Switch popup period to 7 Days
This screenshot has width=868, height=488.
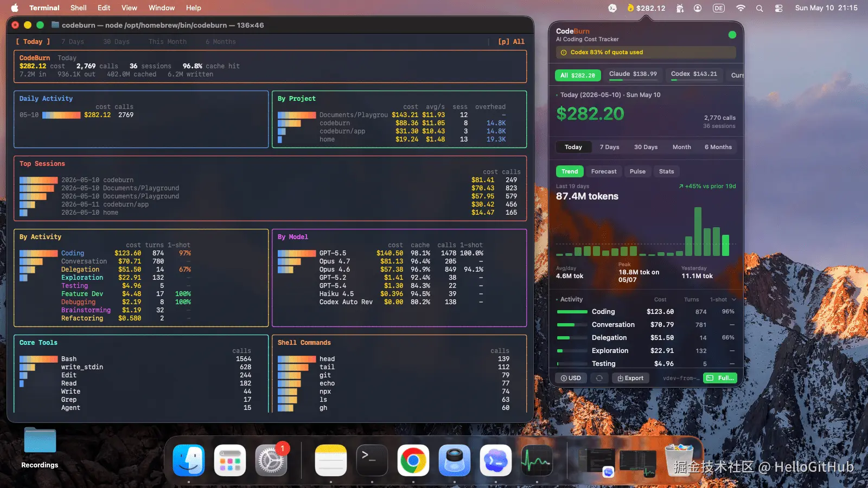[609, 147]
